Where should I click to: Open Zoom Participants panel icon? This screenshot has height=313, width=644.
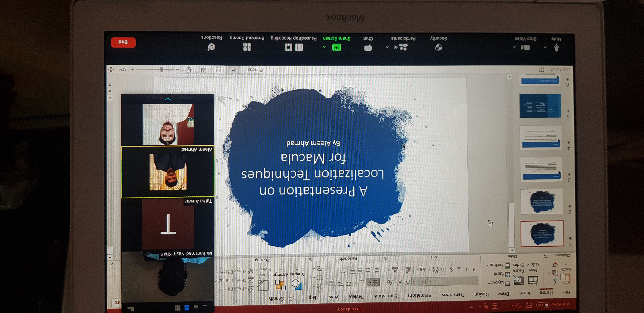tap(403, 47)
